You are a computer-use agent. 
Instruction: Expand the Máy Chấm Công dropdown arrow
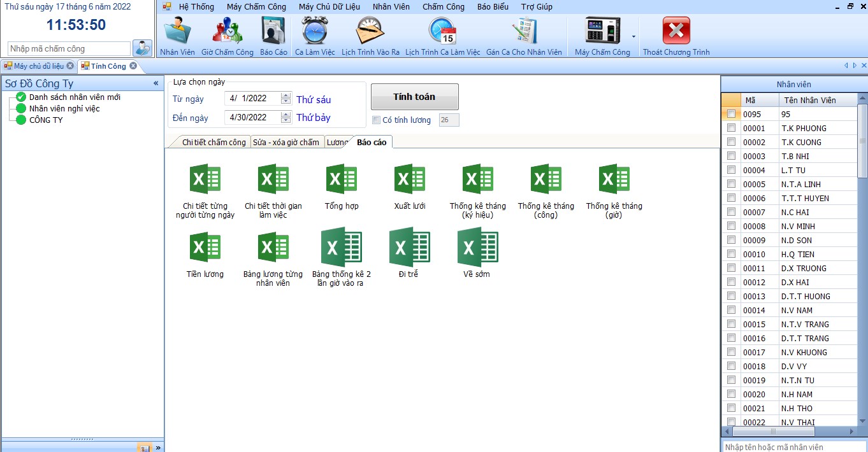(x=633, y=36)
